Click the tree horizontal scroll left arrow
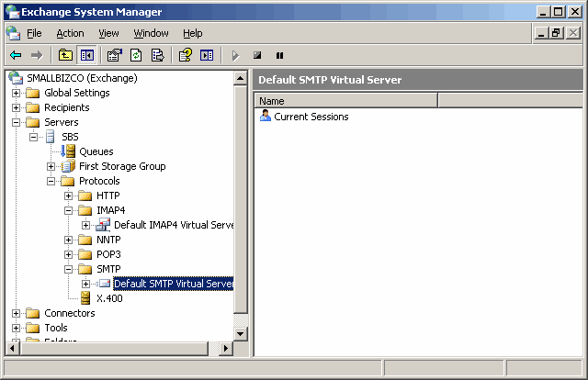Viewport: 588px width, 380px height. point(13,348)
